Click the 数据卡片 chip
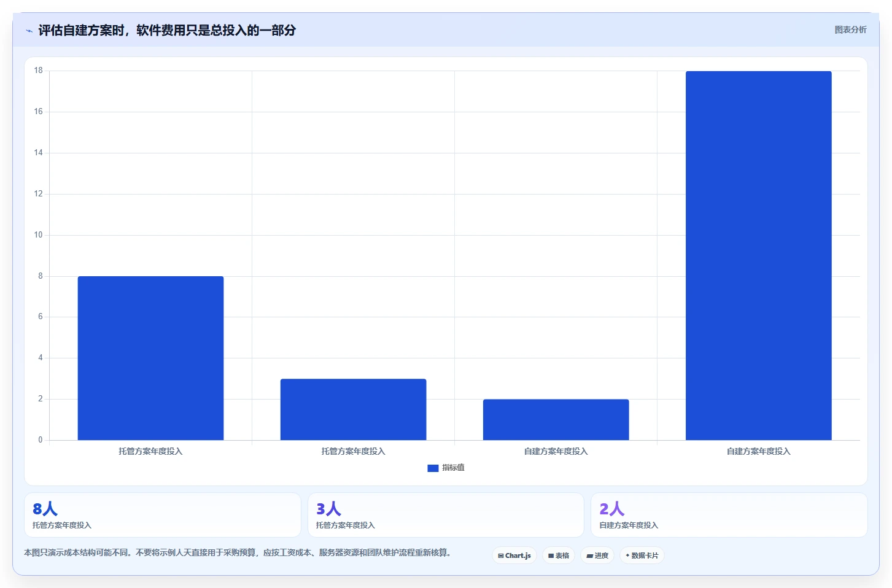Viewport: 892px width, 588px height. pyautogui.click(x=642, y=555)
